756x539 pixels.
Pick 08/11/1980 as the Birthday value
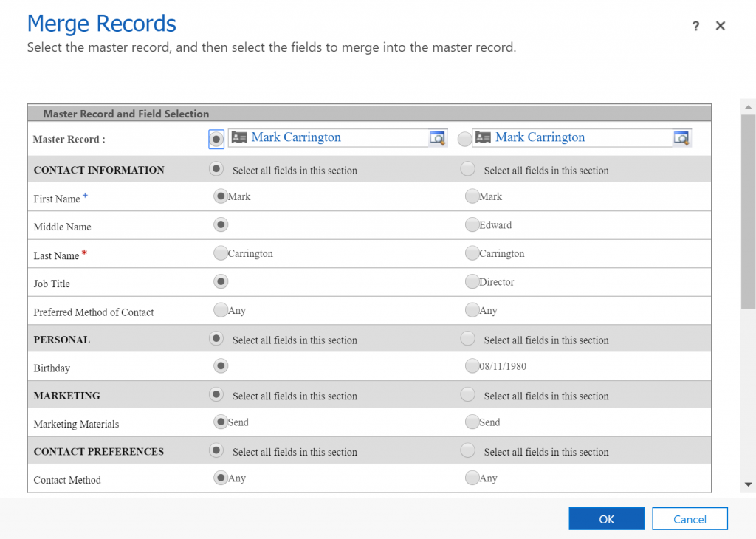472,365
